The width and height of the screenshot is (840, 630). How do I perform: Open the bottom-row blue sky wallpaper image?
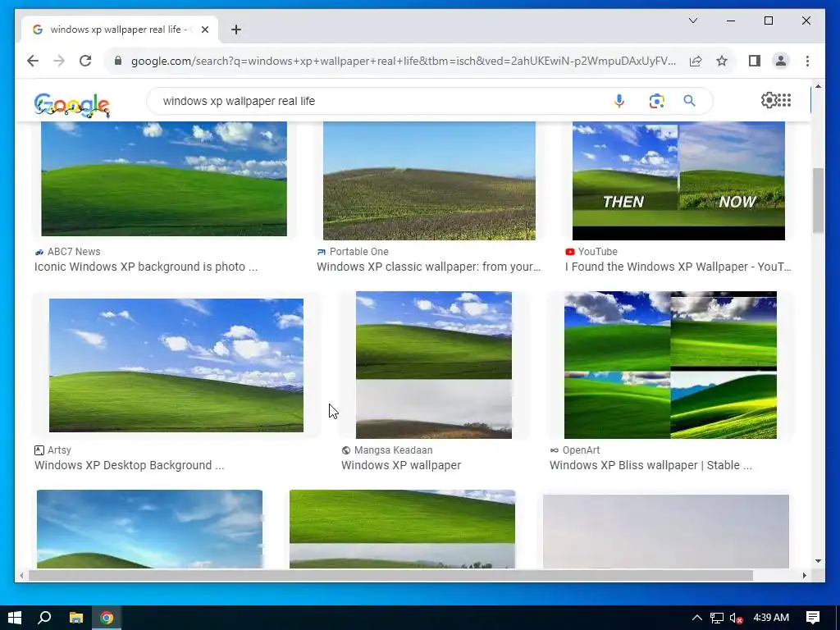149,529
